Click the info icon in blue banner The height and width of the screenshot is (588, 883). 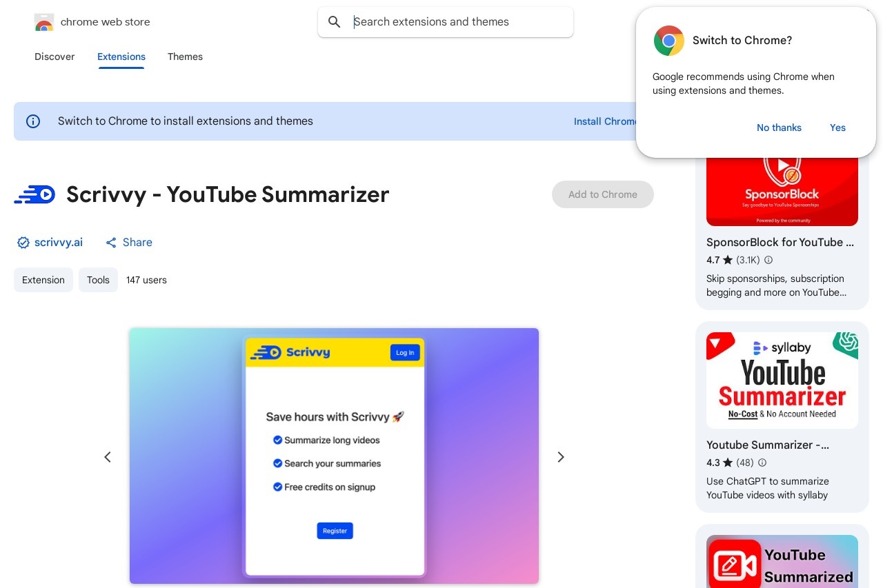33,121
